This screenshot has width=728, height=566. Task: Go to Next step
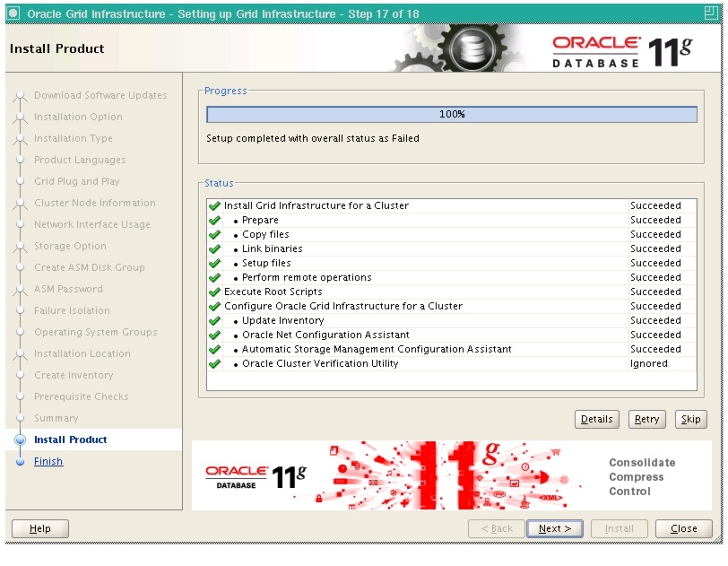point(555,528)
